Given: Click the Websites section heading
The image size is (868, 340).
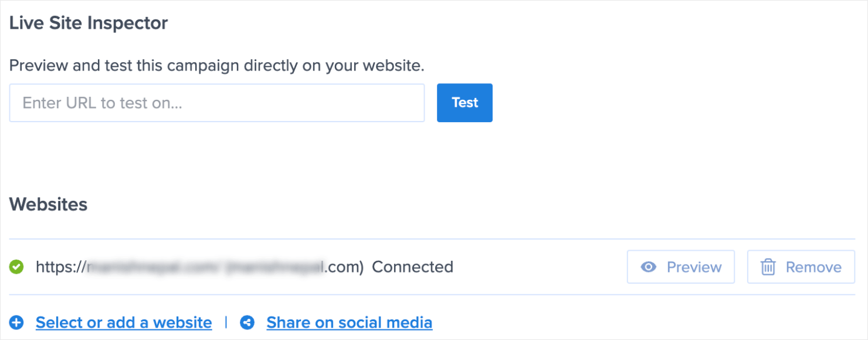Looking at the screenshot, I should (x=48, y=204).
